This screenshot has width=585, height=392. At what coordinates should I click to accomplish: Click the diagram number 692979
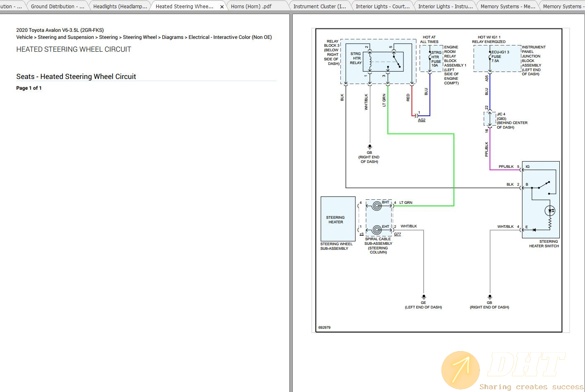pyautogui.click(x=325, y=327)
